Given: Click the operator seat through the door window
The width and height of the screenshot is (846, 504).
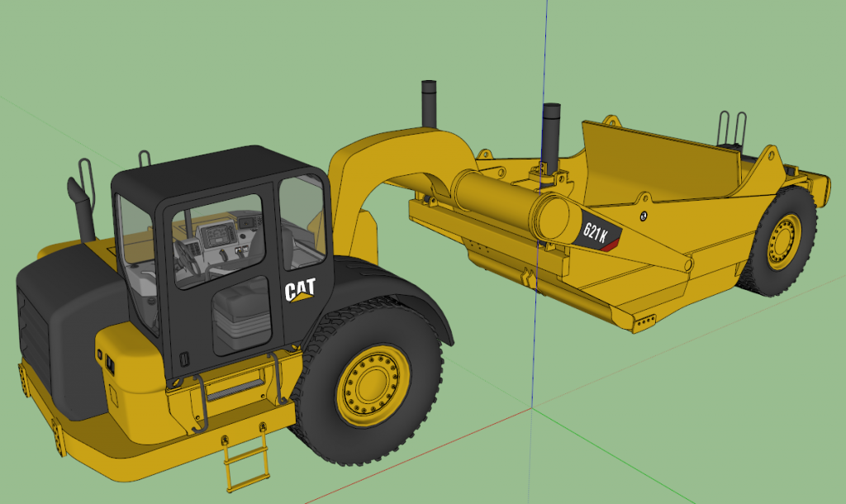Looking at the screenshot, I should click(x=241, y=316).
